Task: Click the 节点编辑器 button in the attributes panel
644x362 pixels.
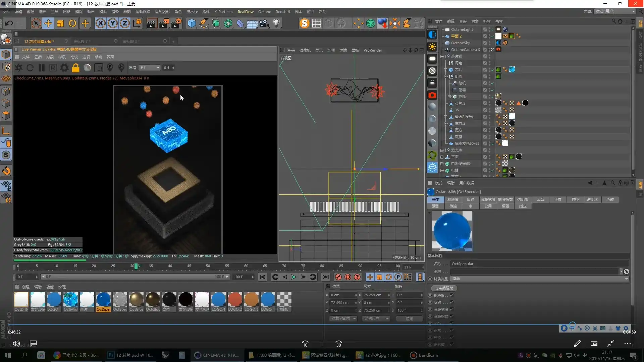Action: (443, 288)
